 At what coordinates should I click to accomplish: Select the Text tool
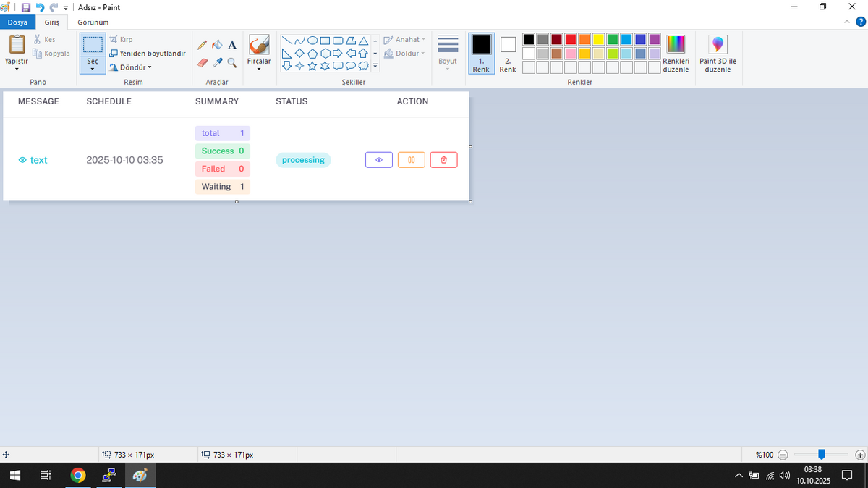(232, 45)
